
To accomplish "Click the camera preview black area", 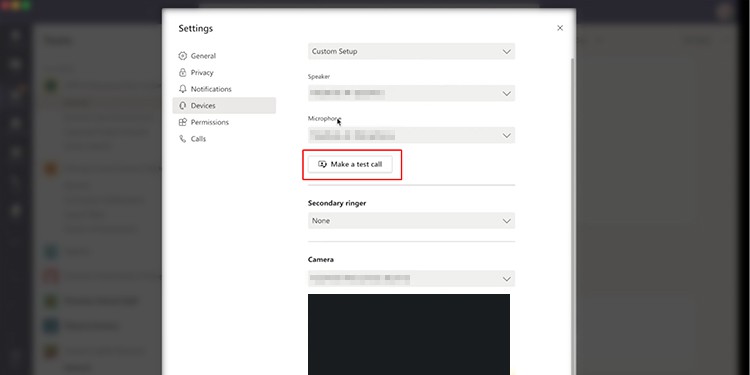I will tap(409, 334).
